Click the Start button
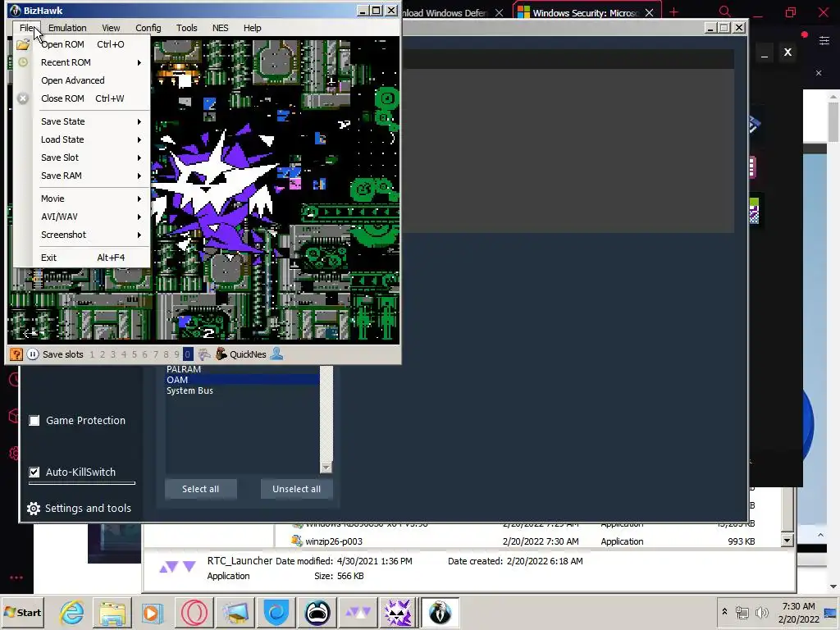 point(23,612)
